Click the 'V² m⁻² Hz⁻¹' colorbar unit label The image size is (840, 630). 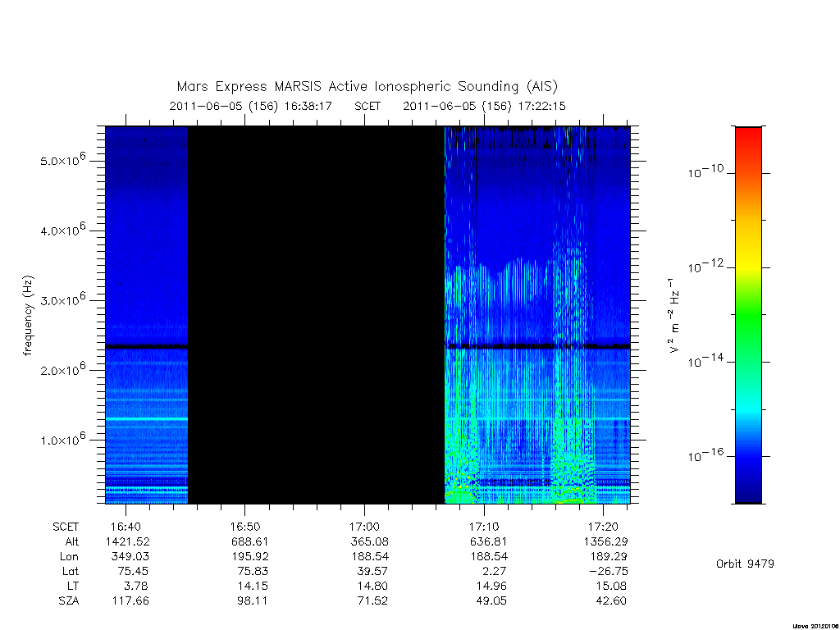pyautogui.click(x=674, y=316)
